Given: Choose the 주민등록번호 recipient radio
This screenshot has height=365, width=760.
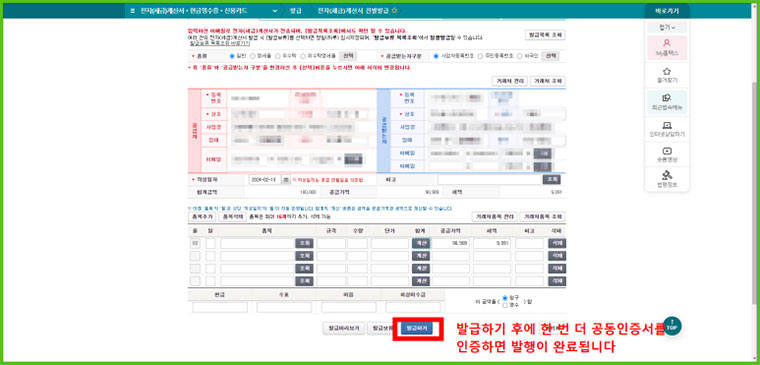Looking at the screenshot, I should [481, 56].
